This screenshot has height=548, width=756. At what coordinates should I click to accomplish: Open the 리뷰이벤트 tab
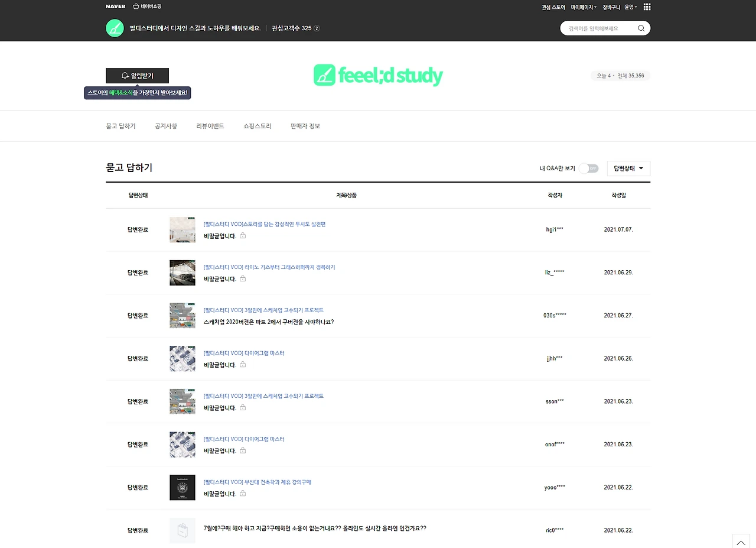210,126
